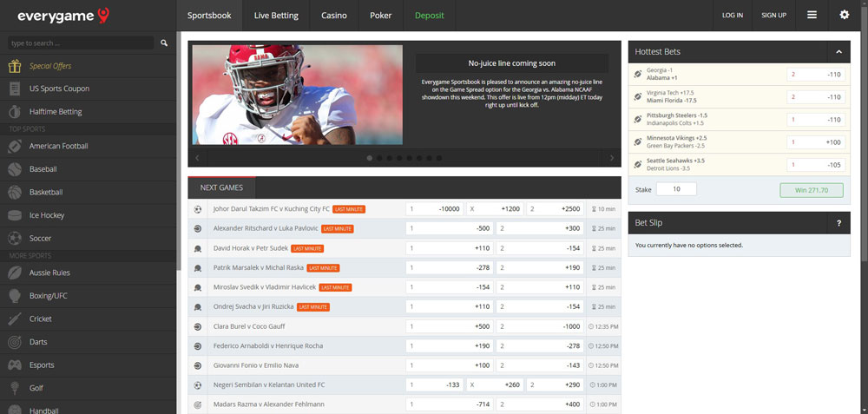Click the Ice Hockey puck icon

(15, 215)
